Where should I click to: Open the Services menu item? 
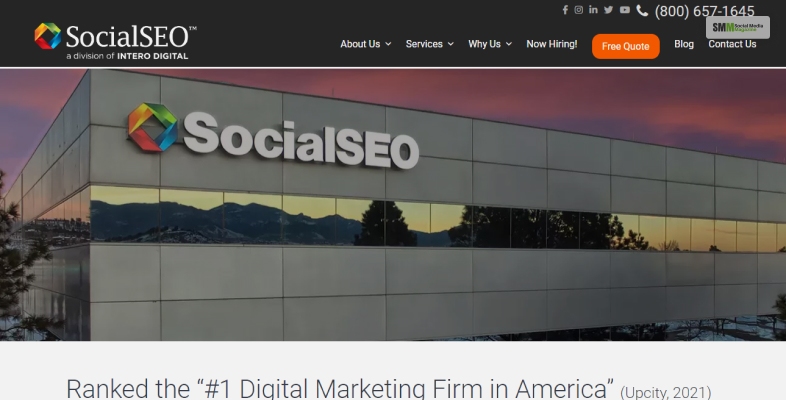tap(424, 44)
